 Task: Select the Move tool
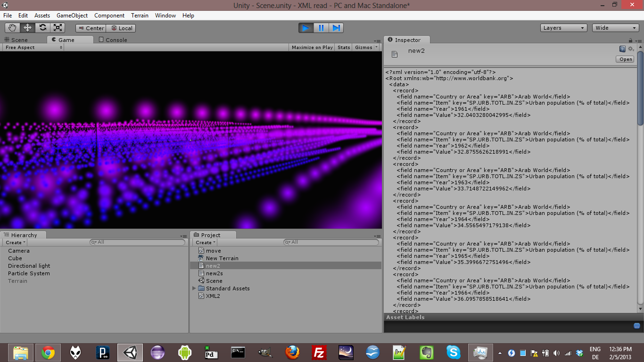point(27,27)
